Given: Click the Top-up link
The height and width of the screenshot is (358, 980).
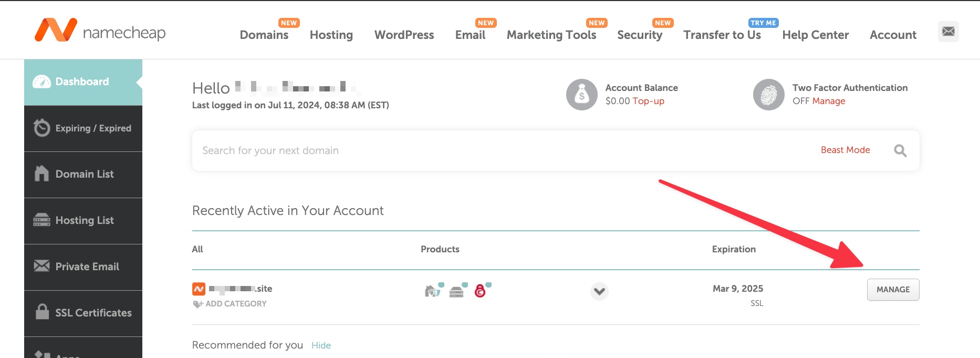Looking at the screenshot, I should pos(648,101).
